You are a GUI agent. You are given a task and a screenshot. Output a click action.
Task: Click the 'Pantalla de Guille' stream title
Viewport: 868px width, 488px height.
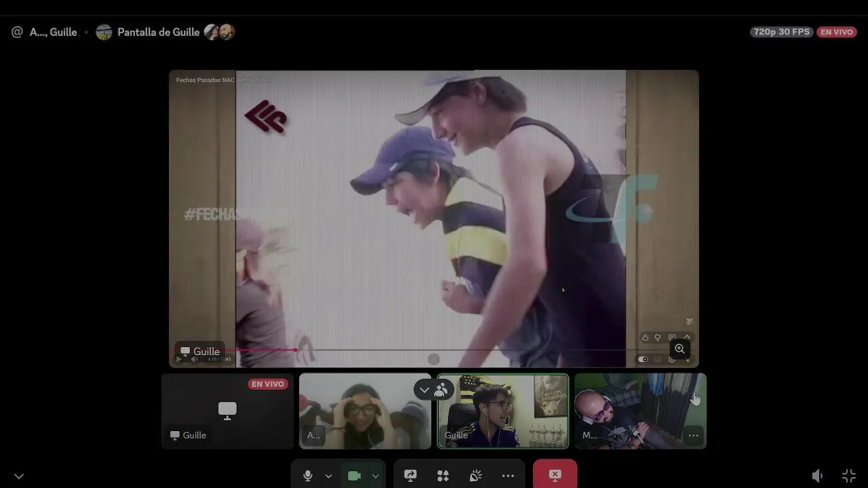(159, 32)
